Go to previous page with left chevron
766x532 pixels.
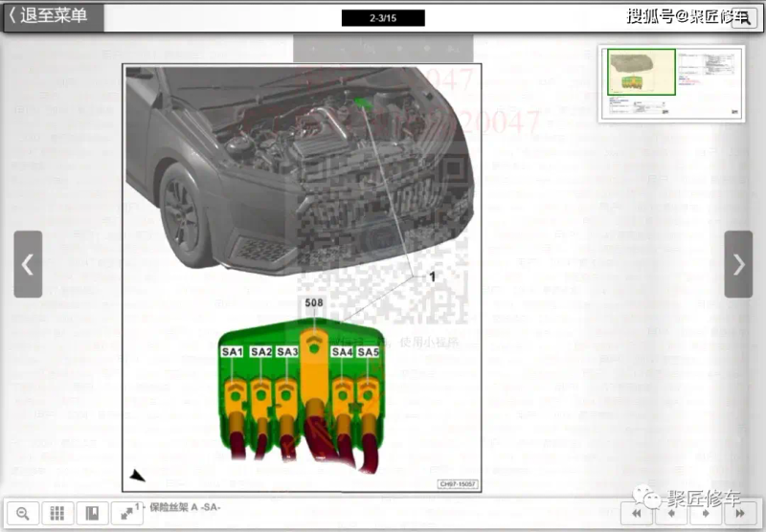[28, 264]
